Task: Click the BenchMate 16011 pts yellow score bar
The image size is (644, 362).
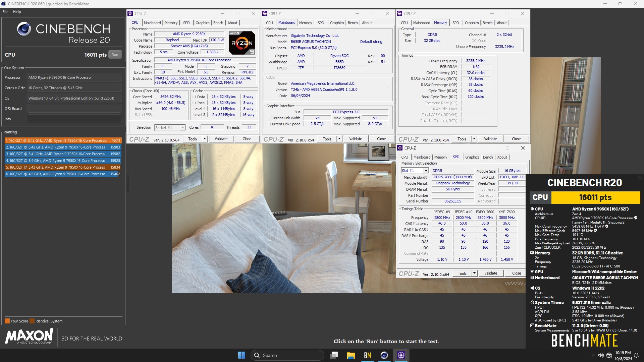Action: (x=595, y=197)
